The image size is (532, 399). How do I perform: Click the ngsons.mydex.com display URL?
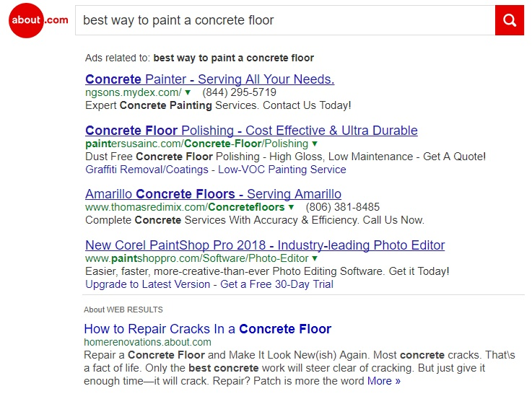point(133,92)
